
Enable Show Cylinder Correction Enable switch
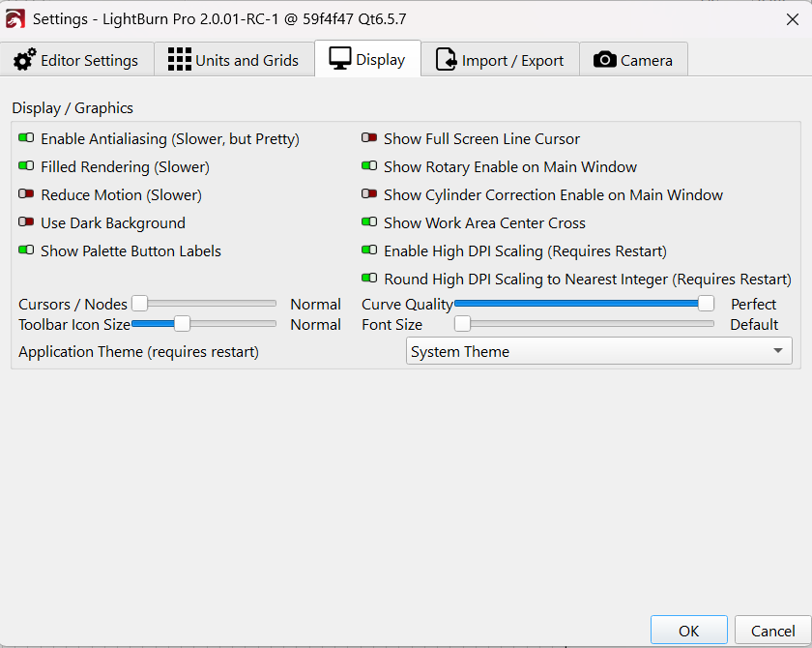pos(369,193)
